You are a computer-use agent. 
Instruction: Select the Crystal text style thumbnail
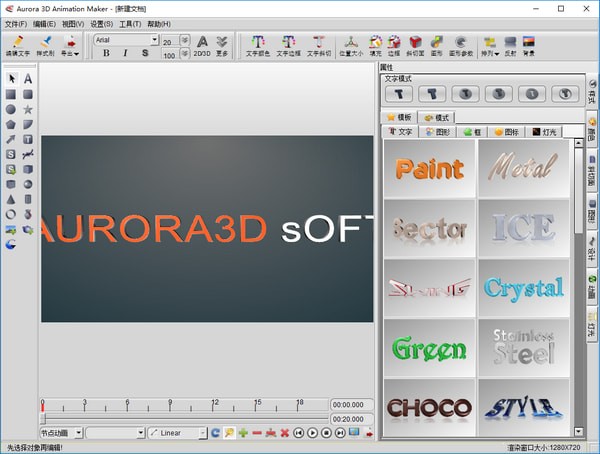click(523, 288)
